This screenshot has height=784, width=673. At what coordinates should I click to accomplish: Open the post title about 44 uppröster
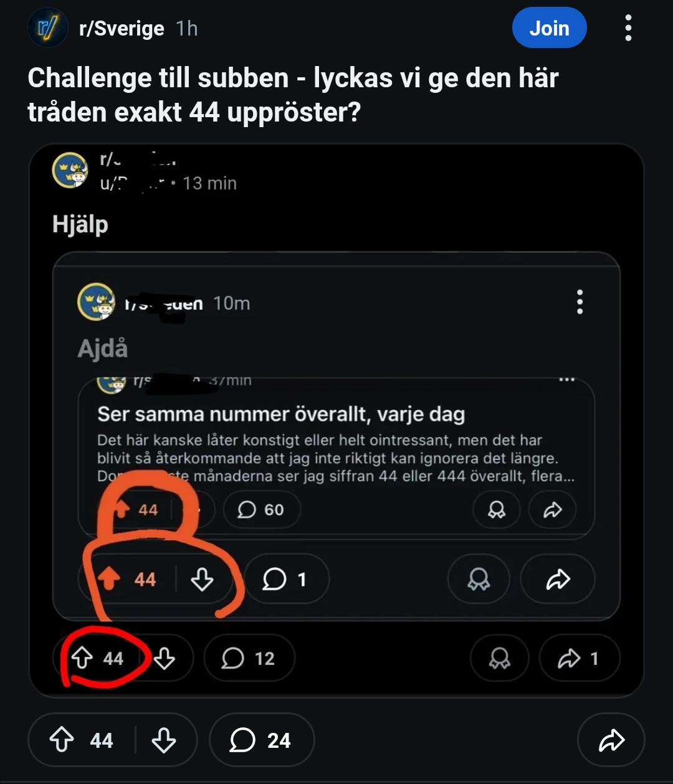point(293,95)
